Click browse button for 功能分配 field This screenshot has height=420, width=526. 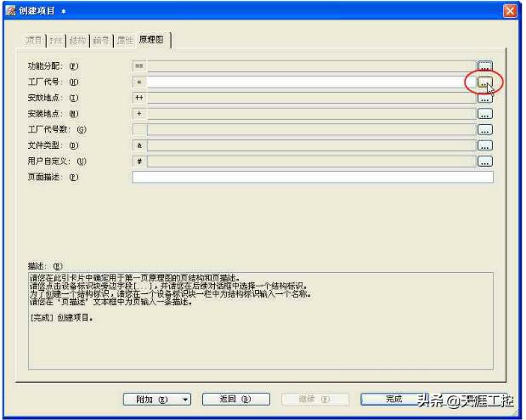pyautogui.click(x=484, y=65)
